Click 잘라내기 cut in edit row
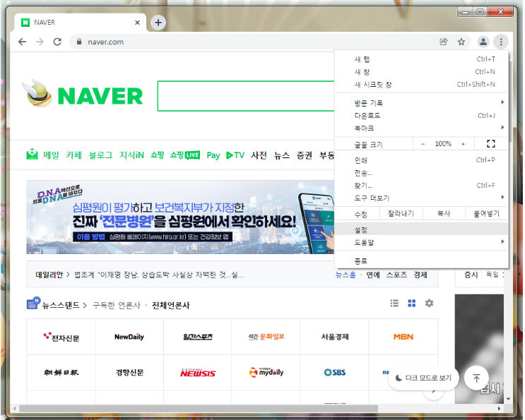The height and width of the screenshot is (420, 525). tap(401, 213)
